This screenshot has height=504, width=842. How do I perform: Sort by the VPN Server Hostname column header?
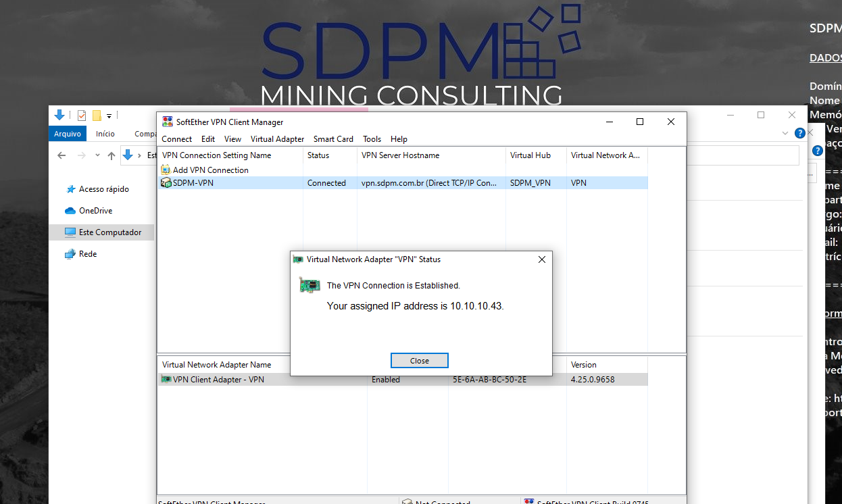click(x=400, y=155)
